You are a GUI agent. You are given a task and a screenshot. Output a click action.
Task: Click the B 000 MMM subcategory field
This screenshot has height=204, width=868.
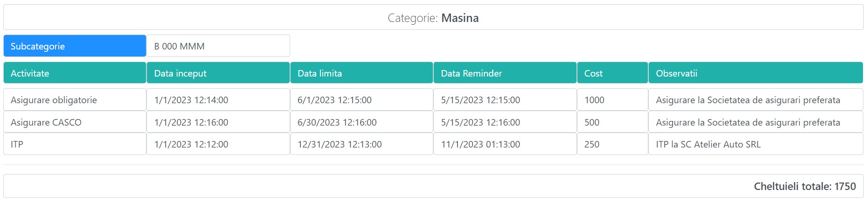(218, 46)
